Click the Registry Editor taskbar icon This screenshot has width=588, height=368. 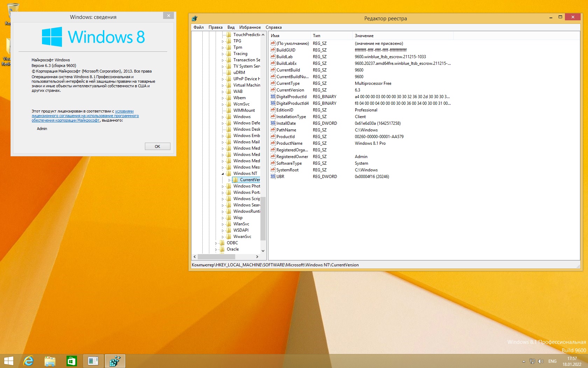click(x=115, y=361)
